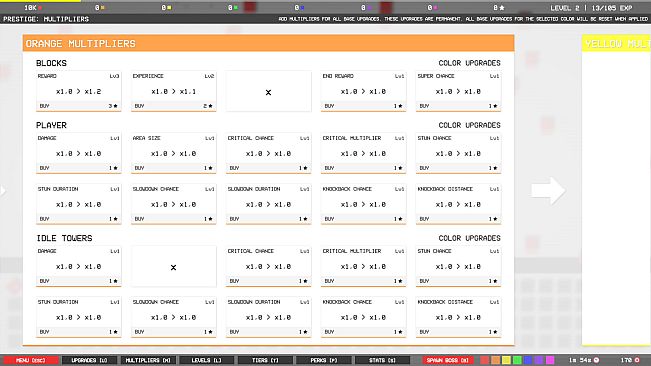The image size is (651, 366).
Task: Click the timer clock icon in bottom bar
Action: point(597,360)
